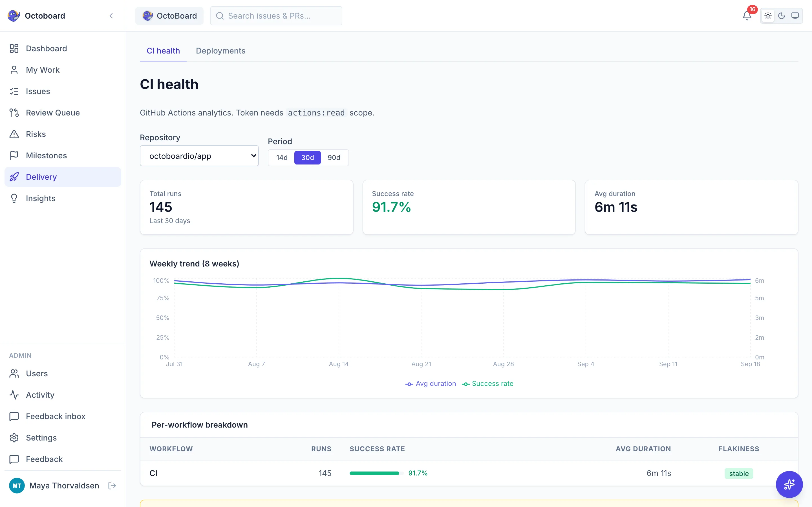This screenshot has height=507, width=812.
Task: Log out using icon beside Maya Thorvaldsen
Action: click(x=112, y=486)
